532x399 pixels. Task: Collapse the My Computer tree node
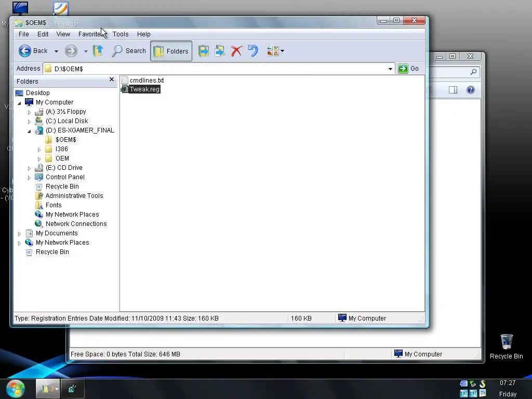19,103
